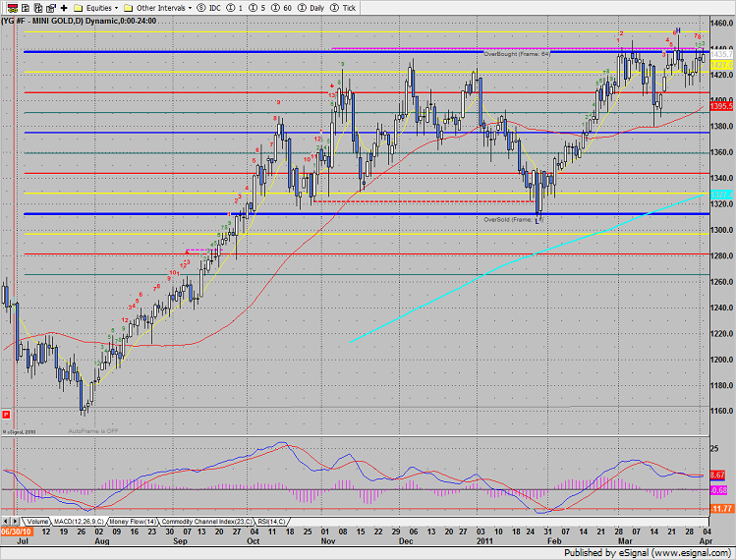736x560 pixels.
Task: Open the Money Flow(14) tab
Action: point(133,522)
